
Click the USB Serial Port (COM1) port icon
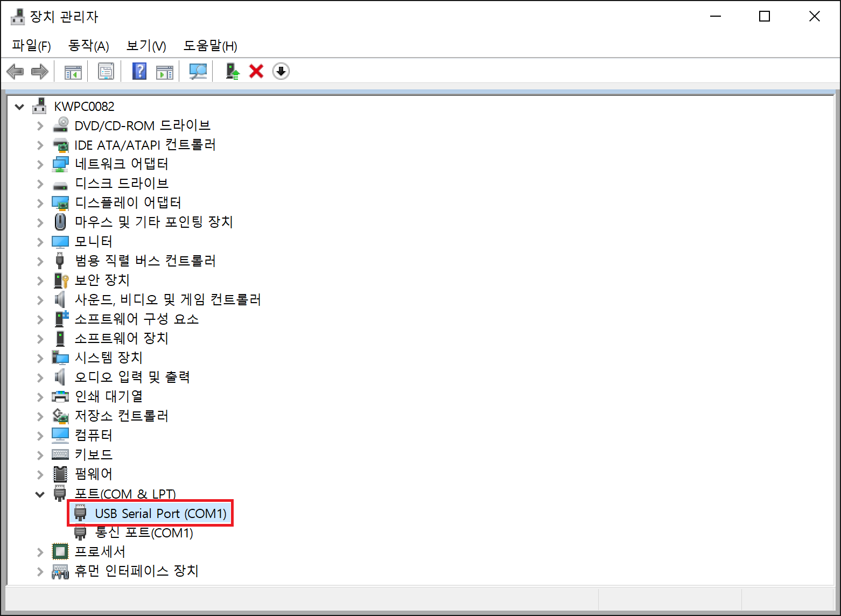(80, 513)
